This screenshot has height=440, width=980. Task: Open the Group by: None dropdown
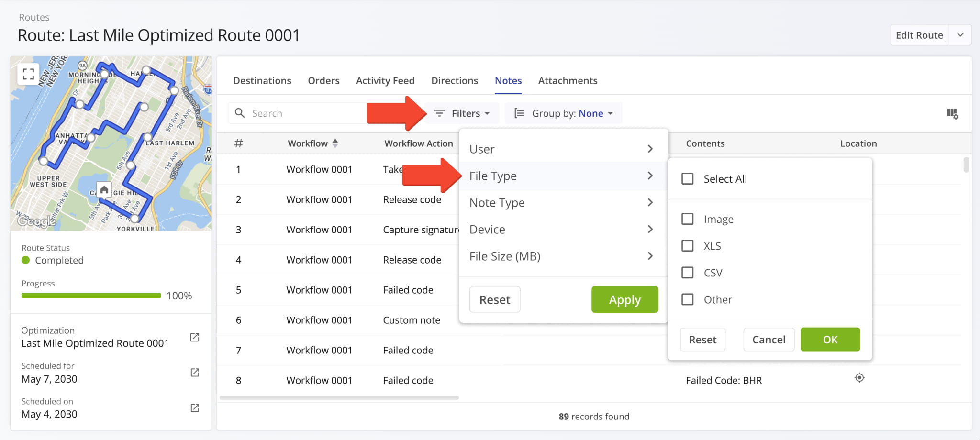pyautogui.click(x=564, y=113)
